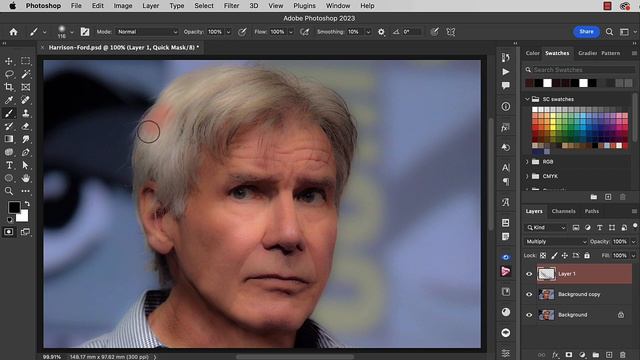Toggle lock position in Layers panel
640x360 pixels.
pyautogui.click(x=564, y=256)
